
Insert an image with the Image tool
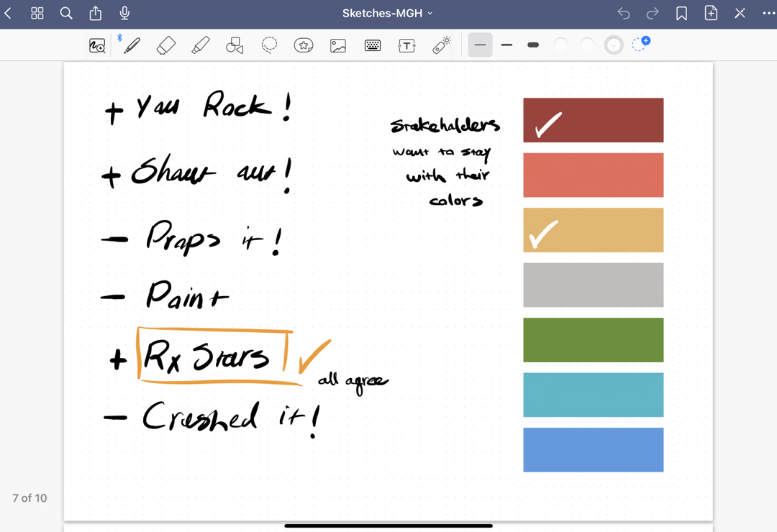coord(338,45)
